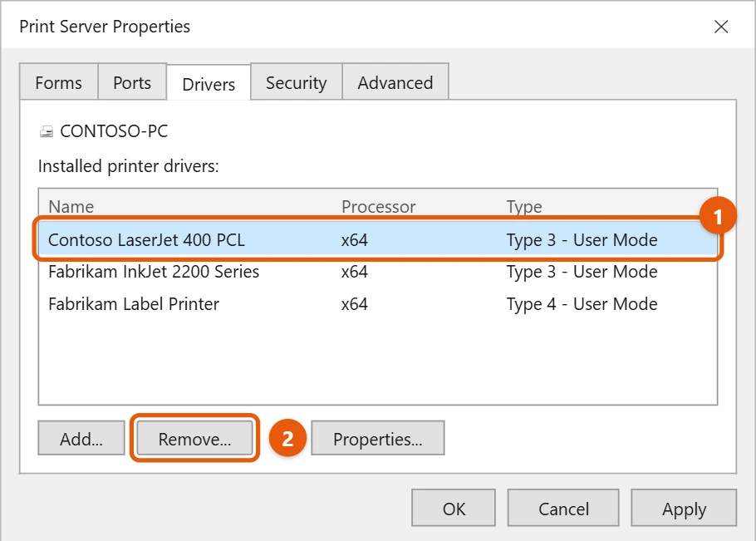Image resolution: width=756 pixels, height=541 pixels.
Task: Click the CONTOSO-PC printer server icon
Action: point(47,131)
